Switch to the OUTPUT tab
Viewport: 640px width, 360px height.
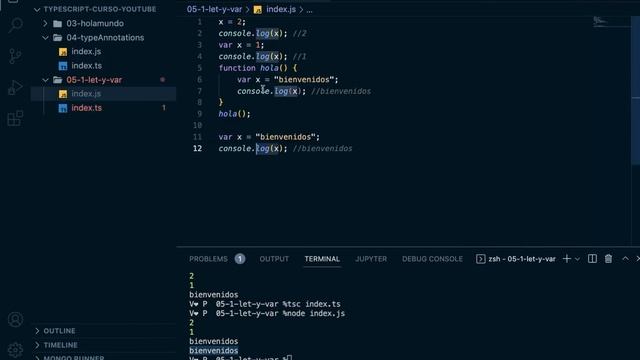[x=274, y=259]
